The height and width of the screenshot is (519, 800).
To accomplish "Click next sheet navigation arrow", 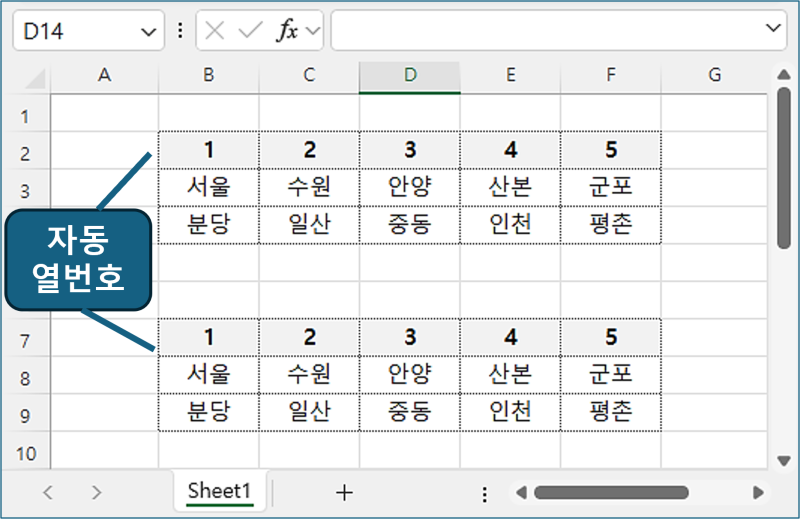I will click(96, 492).
